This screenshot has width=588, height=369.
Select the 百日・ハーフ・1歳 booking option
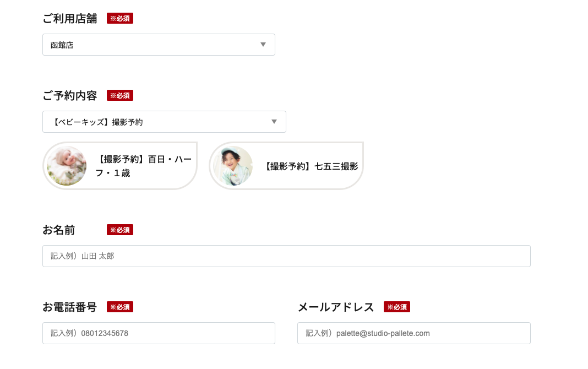120,166
